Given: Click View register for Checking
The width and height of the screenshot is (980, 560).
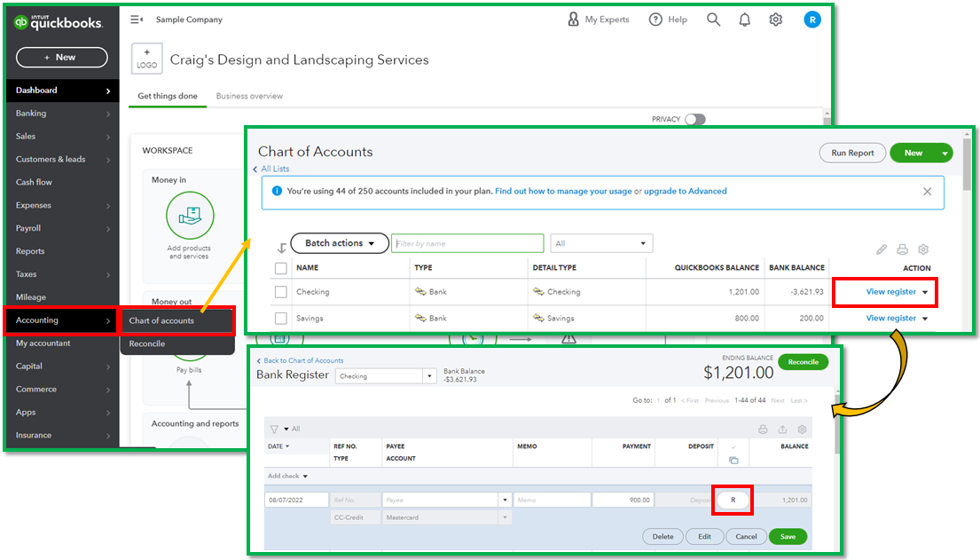Looking at the screenshot, I should (890, 292).
